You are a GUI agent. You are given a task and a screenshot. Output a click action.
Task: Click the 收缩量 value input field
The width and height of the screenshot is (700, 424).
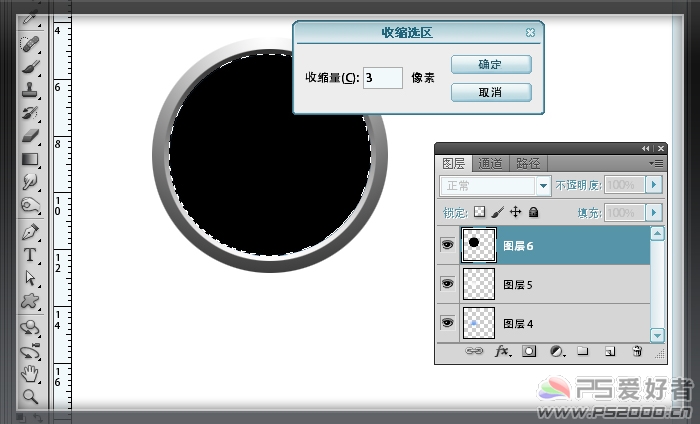coord(383,78)
